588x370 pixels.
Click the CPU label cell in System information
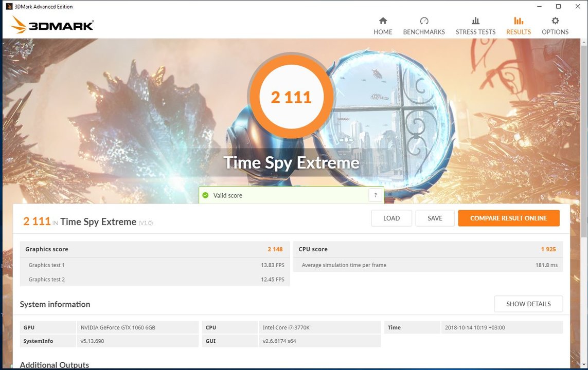coord(230,327)
